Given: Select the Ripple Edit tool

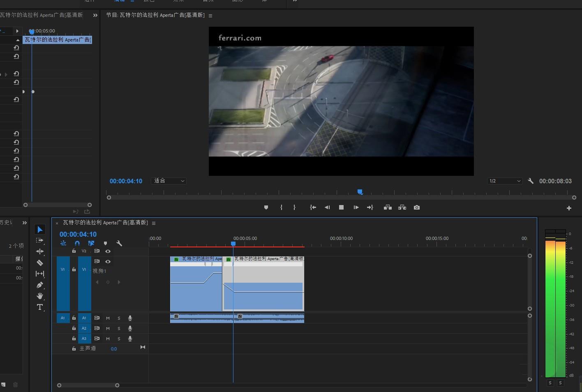Looking at the screenshot, I should (40, 251).
